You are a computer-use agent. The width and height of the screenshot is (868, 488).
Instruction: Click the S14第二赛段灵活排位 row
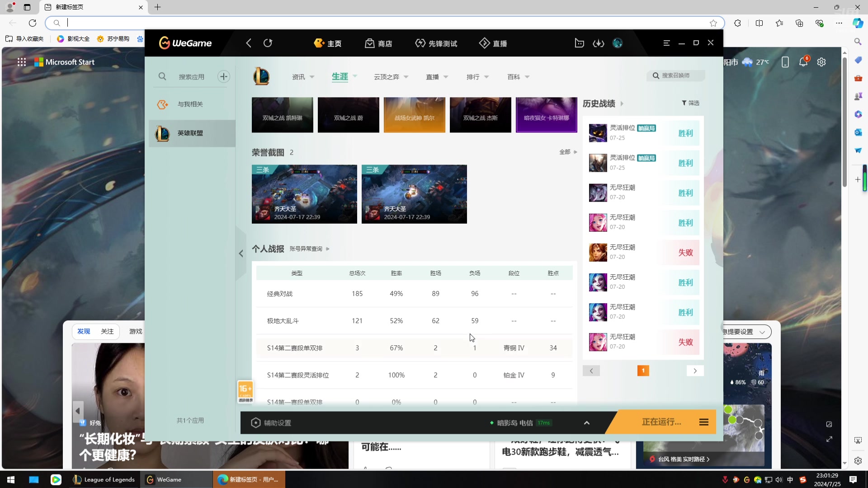[x=414, y=375]
